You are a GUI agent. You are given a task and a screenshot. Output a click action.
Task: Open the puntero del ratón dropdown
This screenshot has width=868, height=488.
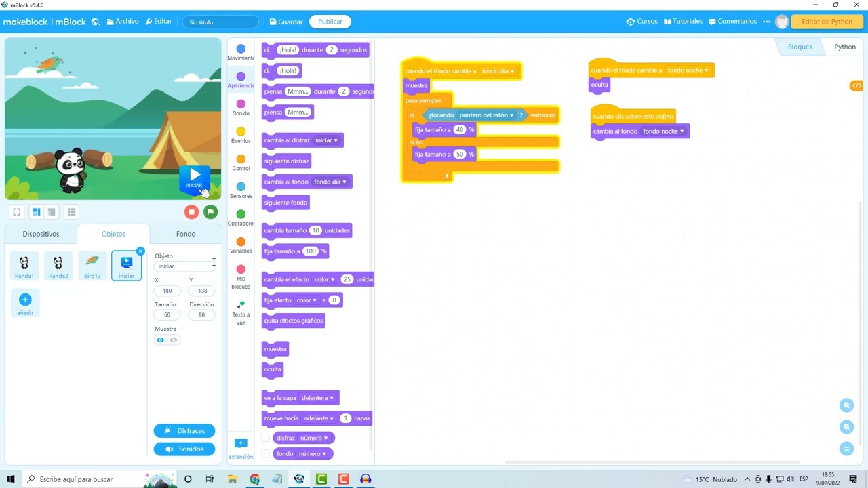coord(486,115)
